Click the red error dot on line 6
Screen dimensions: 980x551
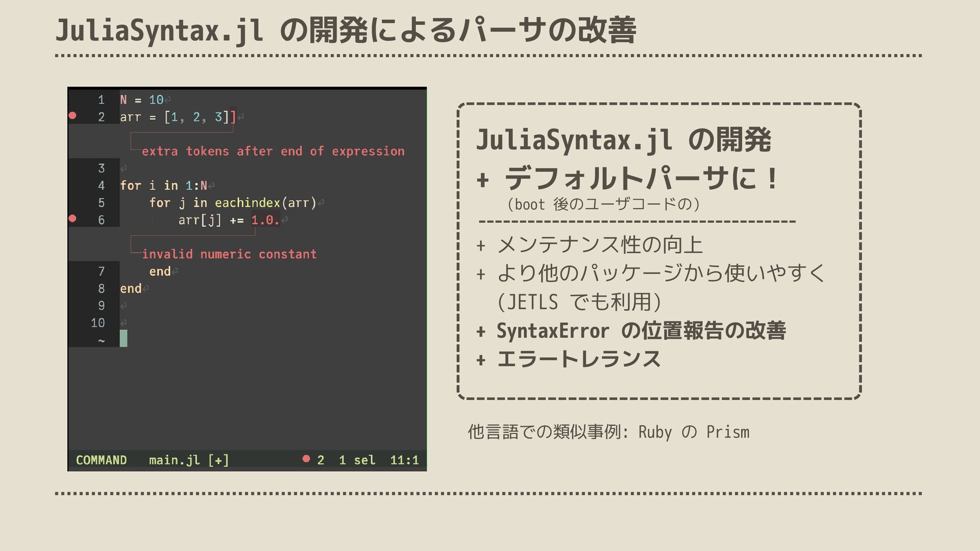[72, 219]
